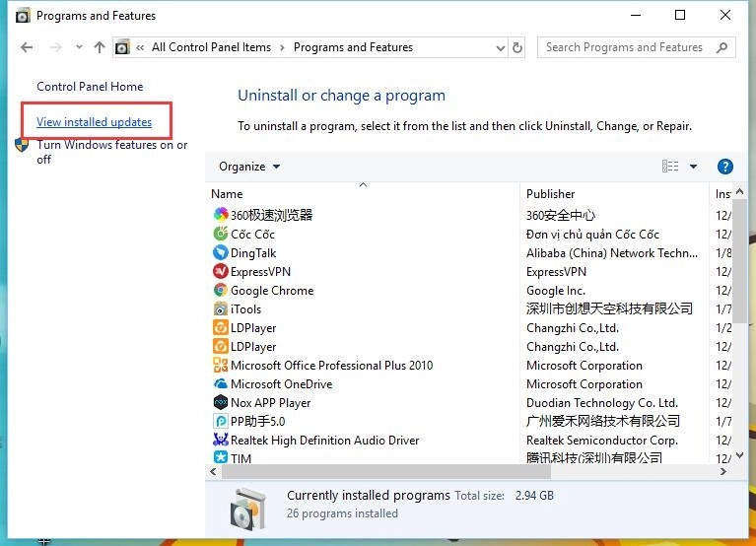Go back with the left arrow
The height and width of the screenshot is (546, 756).
tap(27, 47)
